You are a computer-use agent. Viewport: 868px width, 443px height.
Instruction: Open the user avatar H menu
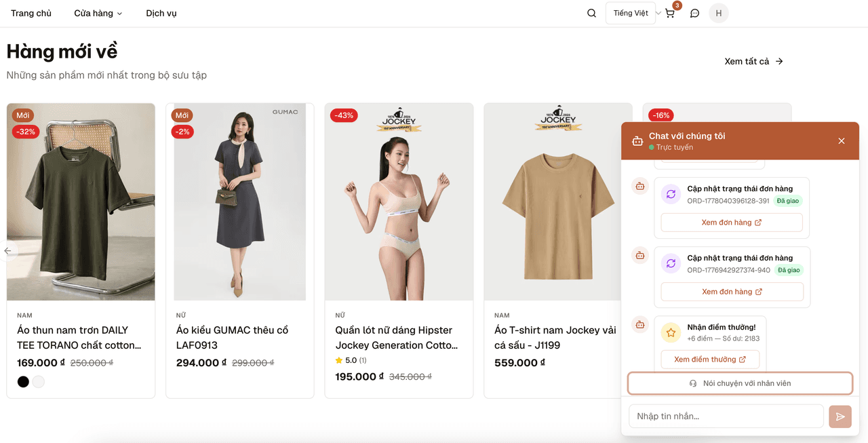(719, 13)
